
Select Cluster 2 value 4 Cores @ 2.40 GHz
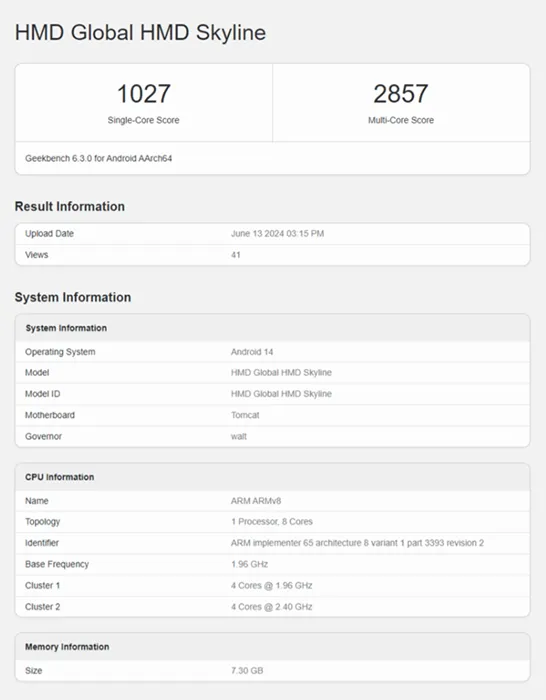click(271, 607)
